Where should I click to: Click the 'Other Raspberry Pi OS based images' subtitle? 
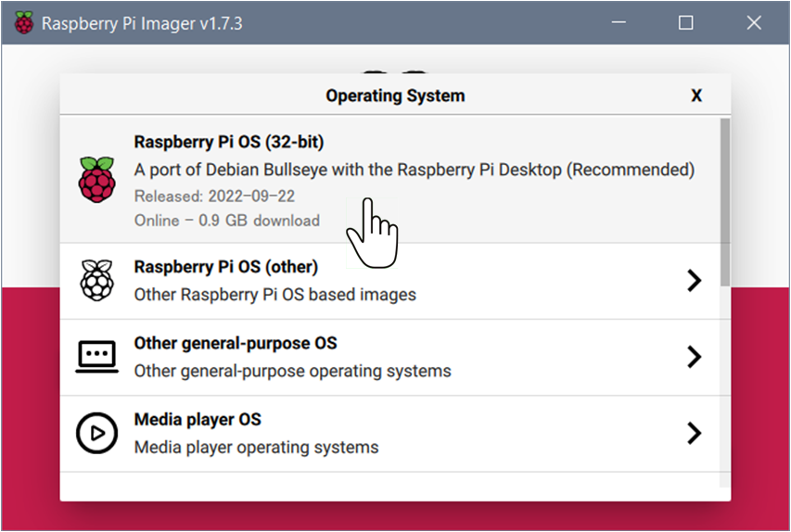pyautogui.click(x=274, y=295)
